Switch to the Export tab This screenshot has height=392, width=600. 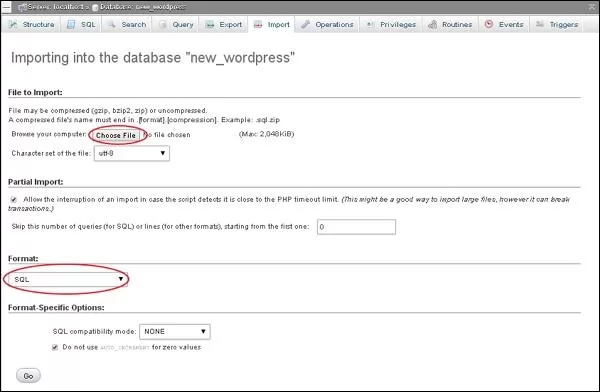[223, 24]
